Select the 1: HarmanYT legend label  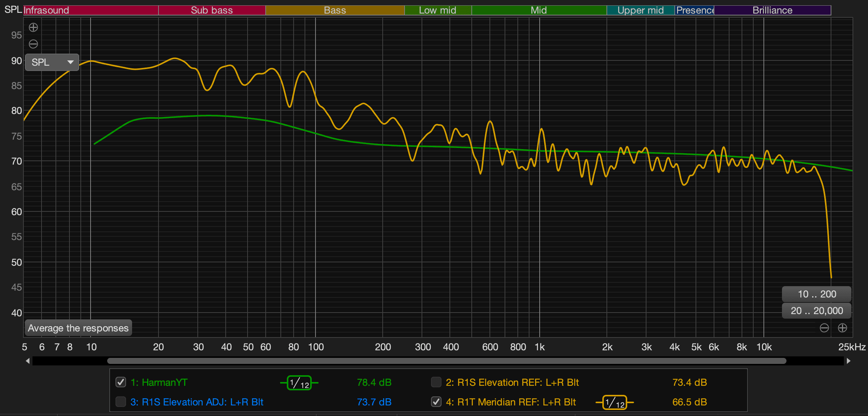tap(159, 382)
